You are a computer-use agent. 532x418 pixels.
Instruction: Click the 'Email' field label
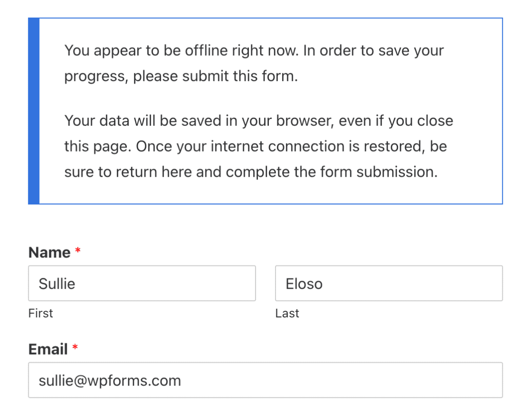47,349
